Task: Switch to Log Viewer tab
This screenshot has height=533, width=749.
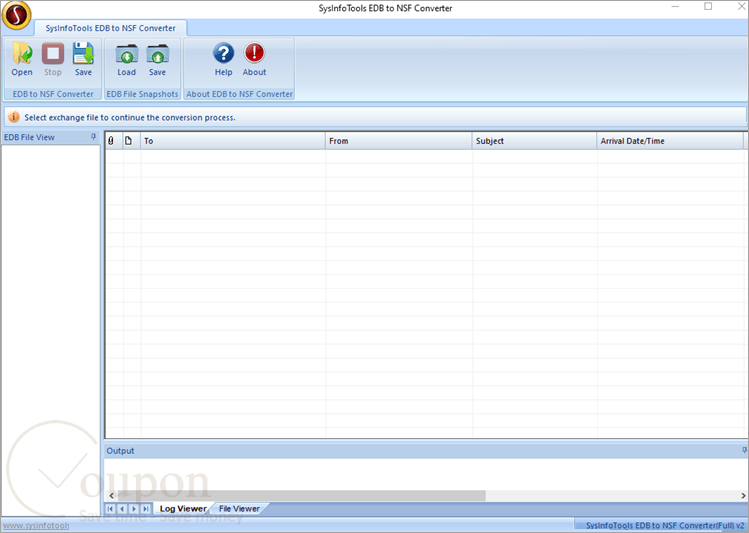Action: click(x=183, y=509)
